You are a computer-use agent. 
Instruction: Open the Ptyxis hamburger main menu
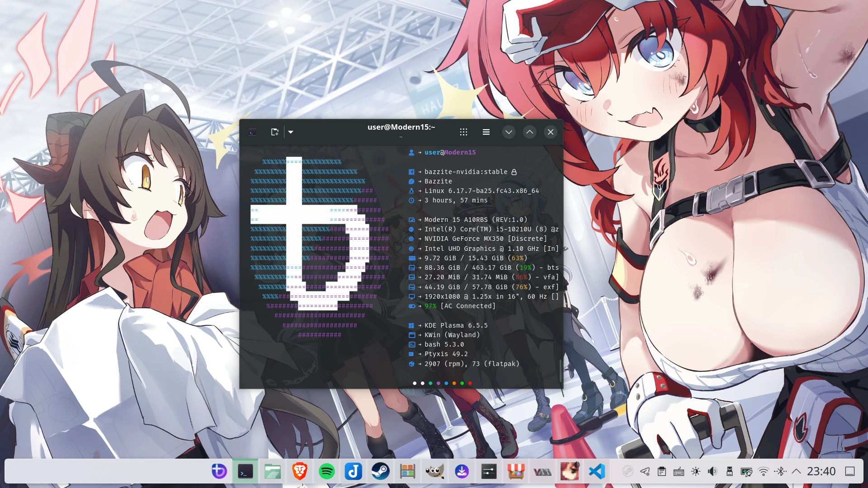486,132
